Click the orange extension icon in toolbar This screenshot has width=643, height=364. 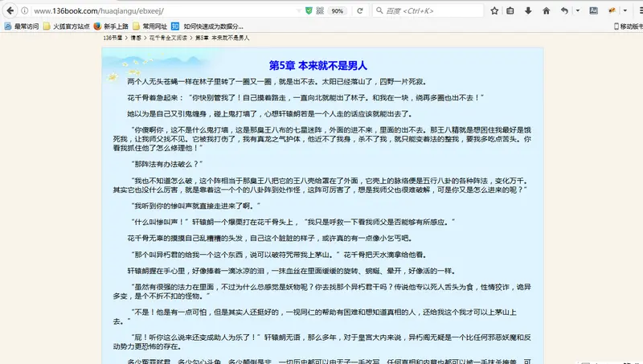pyautogui.click(x=612, y=10)
